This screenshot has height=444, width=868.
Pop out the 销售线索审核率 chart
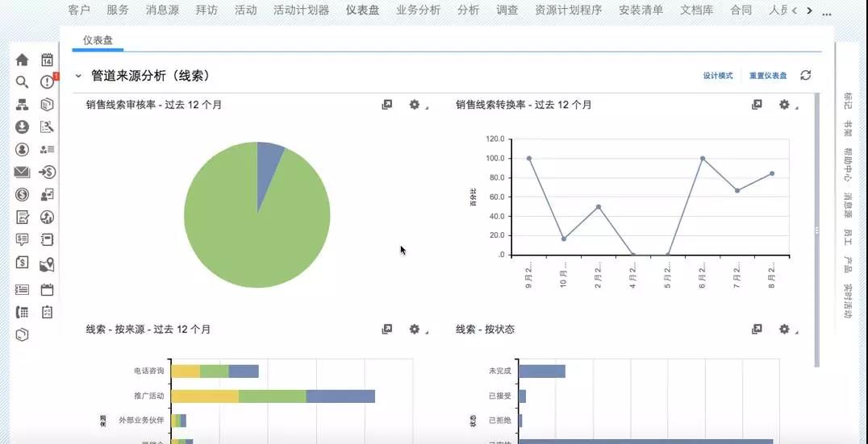tap(387, 105)
